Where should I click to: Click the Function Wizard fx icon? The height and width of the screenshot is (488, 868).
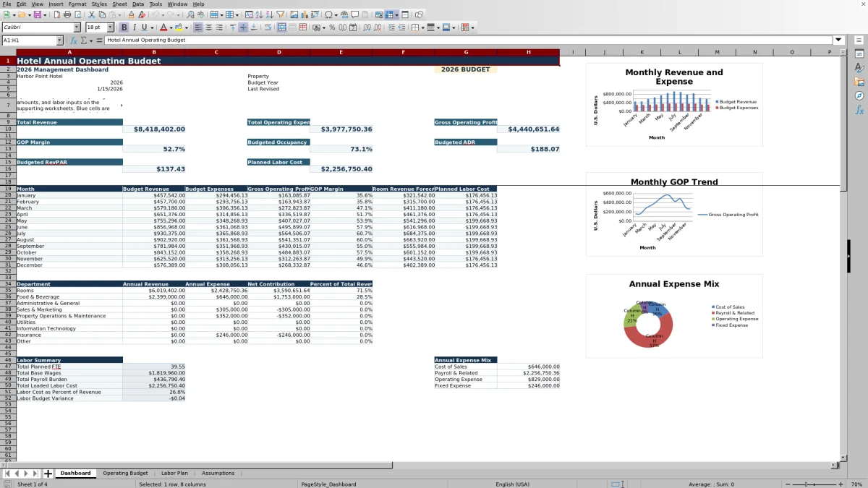pyautogui.click(x=73, y=40)
